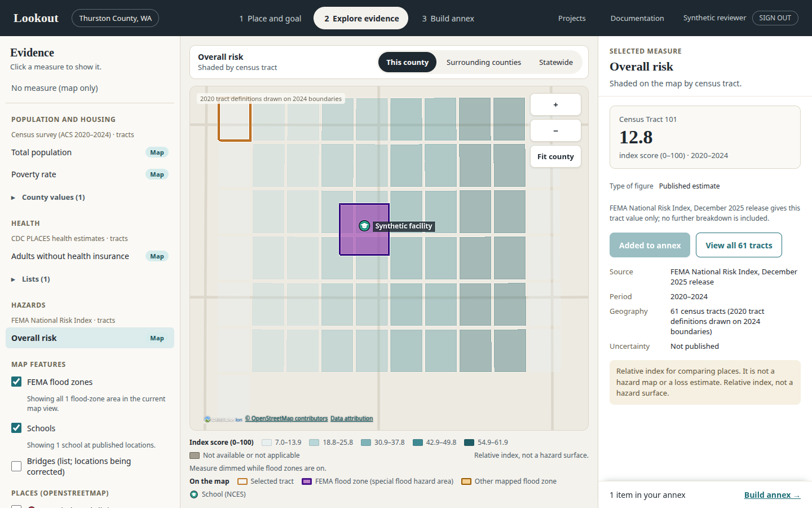The image size is (812, 508).
Task: Click the 12.8 index score value
Action: [636, 137]
